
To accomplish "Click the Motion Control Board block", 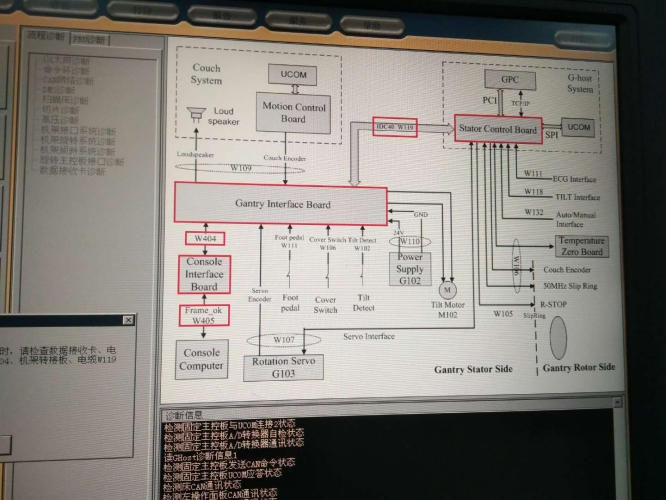I will [293, 113].
